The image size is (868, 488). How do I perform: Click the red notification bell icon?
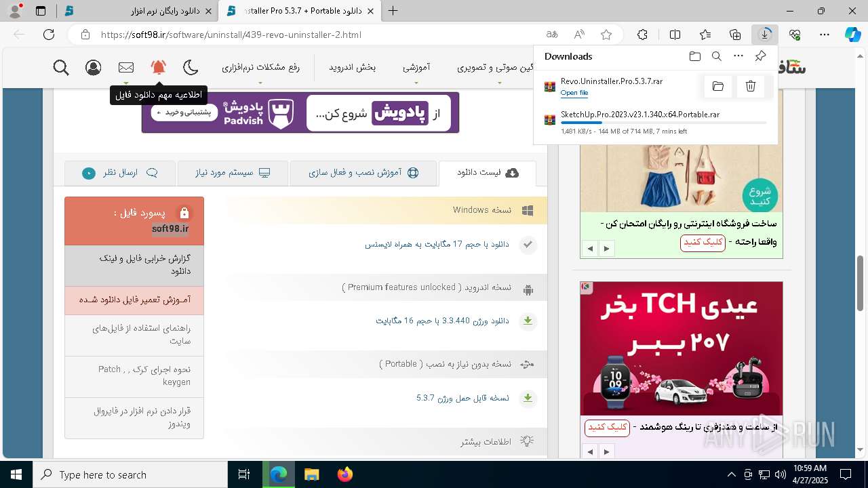(x=159, y=67)
